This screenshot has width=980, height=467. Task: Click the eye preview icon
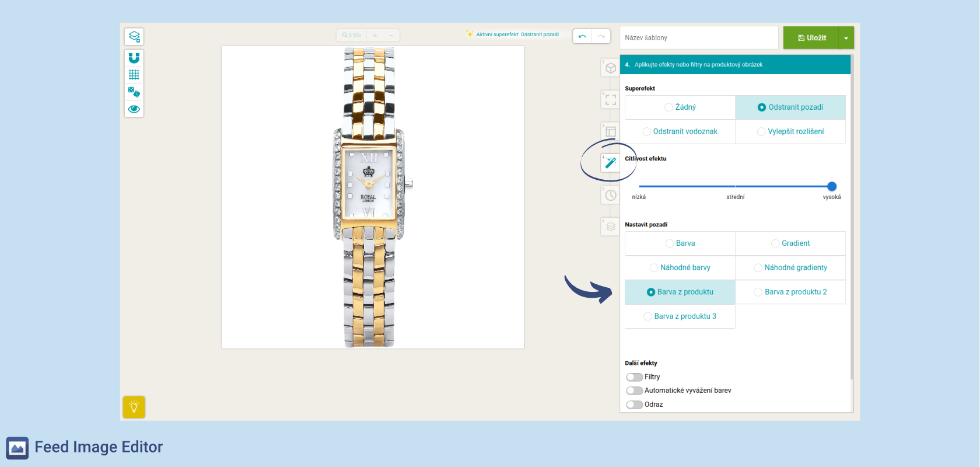point(134,109)
